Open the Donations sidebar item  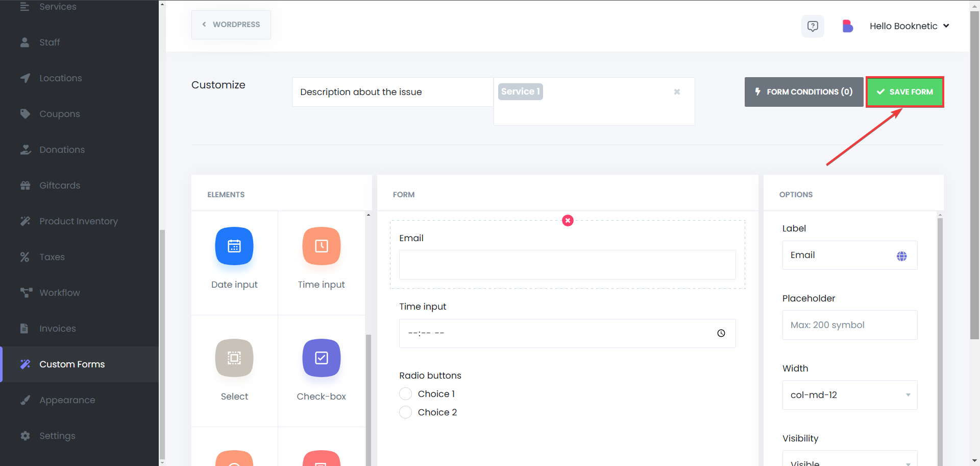click(x=79, y=150)
